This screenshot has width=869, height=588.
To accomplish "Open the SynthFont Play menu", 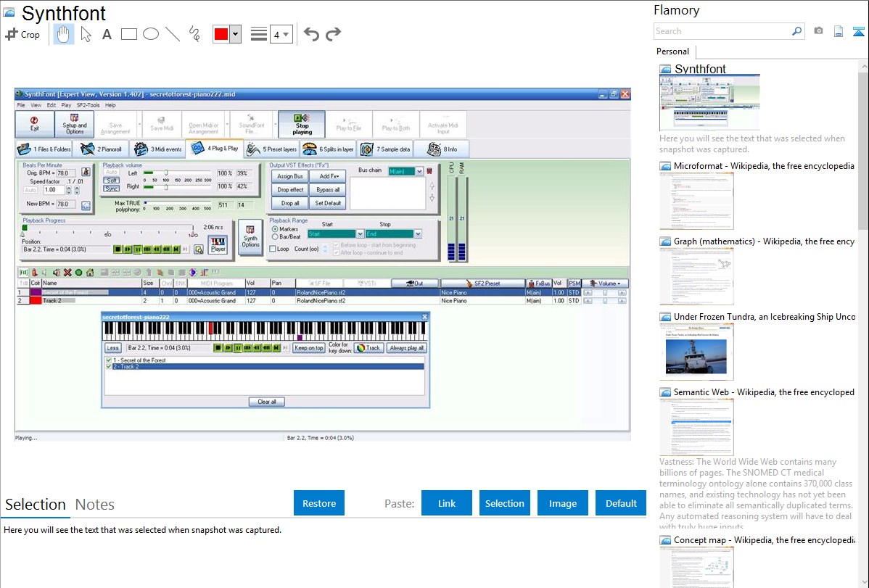I will 66,105.
